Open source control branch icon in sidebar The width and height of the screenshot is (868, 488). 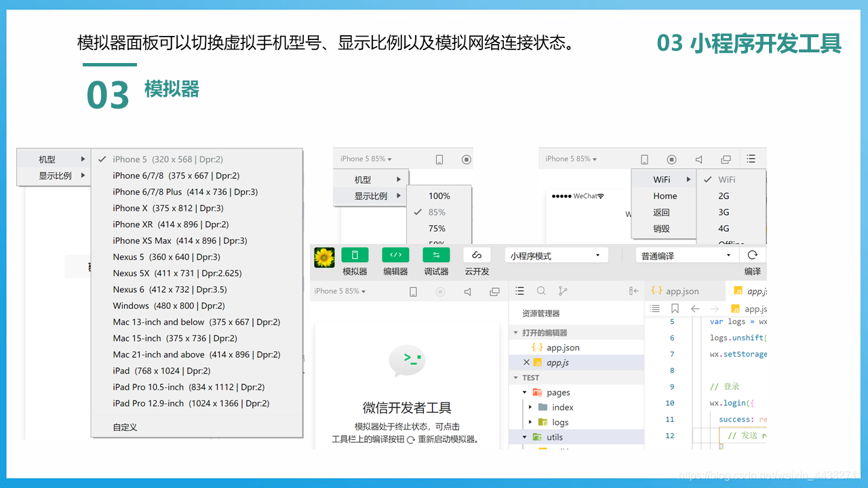coord(563,291)
